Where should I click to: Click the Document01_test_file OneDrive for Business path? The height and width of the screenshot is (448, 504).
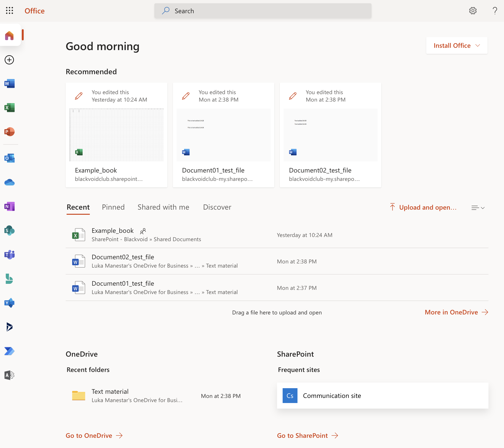click(x=165, y=292)
